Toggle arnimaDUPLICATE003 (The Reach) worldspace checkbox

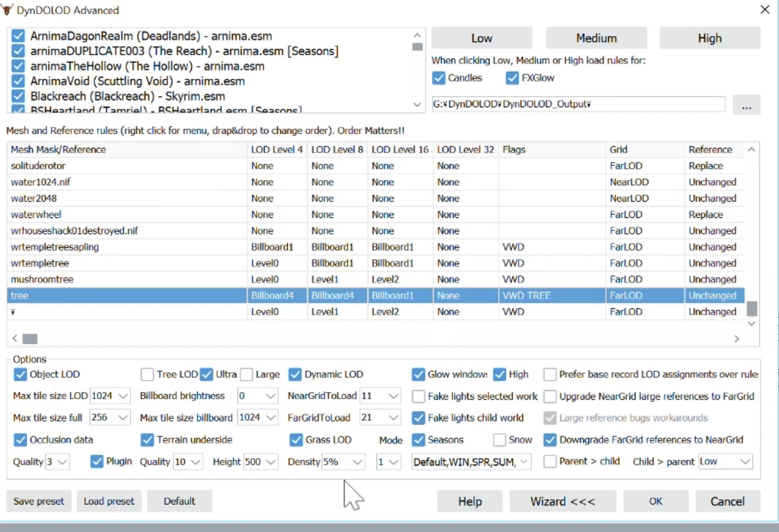tap(18, 50)
